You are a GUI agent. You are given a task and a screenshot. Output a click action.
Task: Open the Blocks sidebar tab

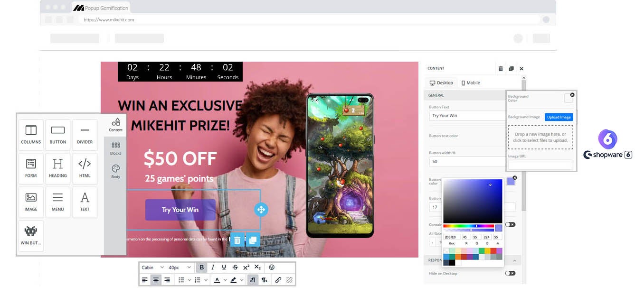click(x=115, y=148)
